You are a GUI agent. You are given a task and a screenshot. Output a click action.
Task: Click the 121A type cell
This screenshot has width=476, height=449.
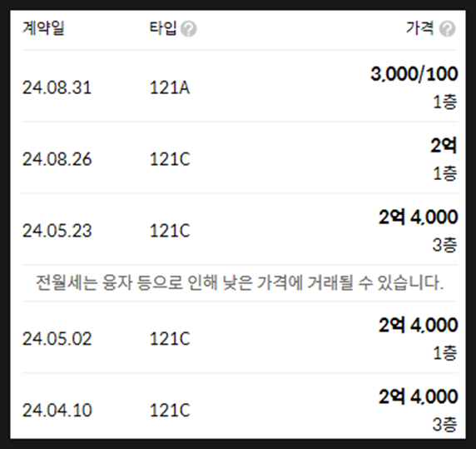click(x=170, y=87)
